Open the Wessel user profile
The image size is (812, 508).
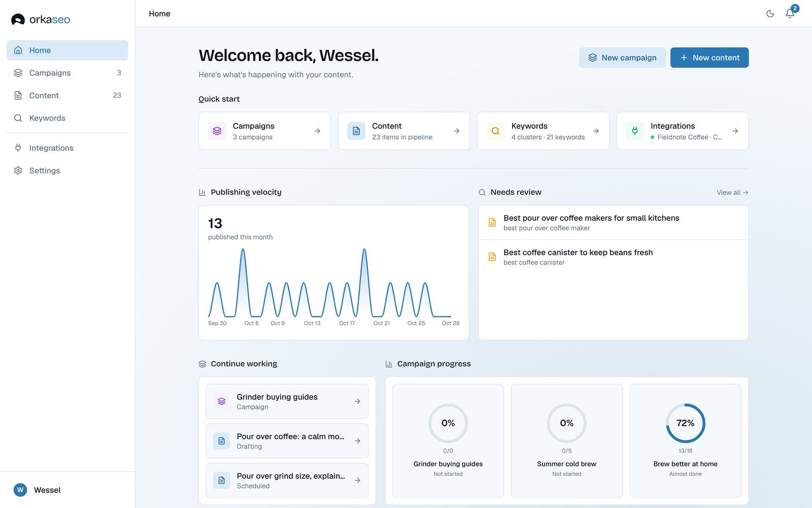click(67, 490)
